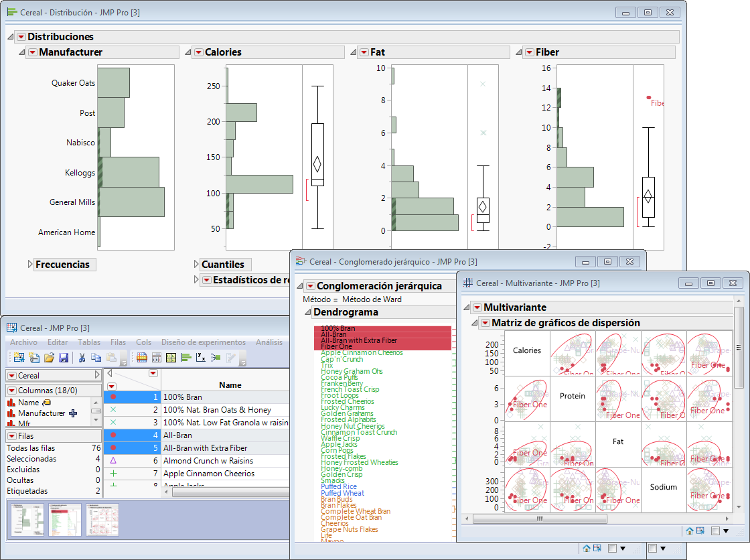Open the Filas menu
This screenshot has width=750, height=560.
coord(118,342)
